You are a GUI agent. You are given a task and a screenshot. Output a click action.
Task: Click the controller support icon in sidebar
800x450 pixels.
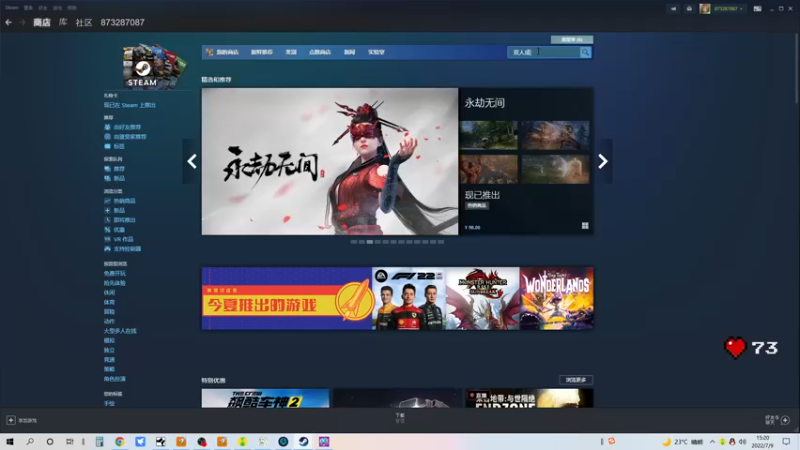coord(107,249)
